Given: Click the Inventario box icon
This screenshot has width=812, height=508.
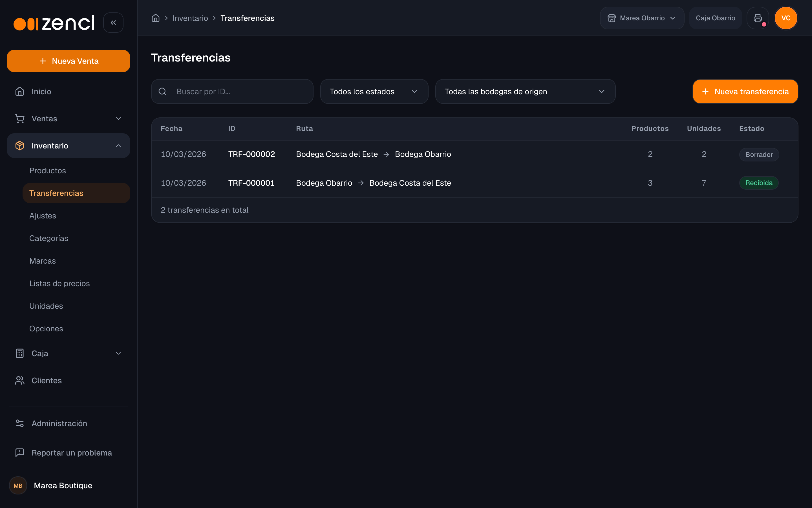Looking at the screenshot, I should [20, 145].
